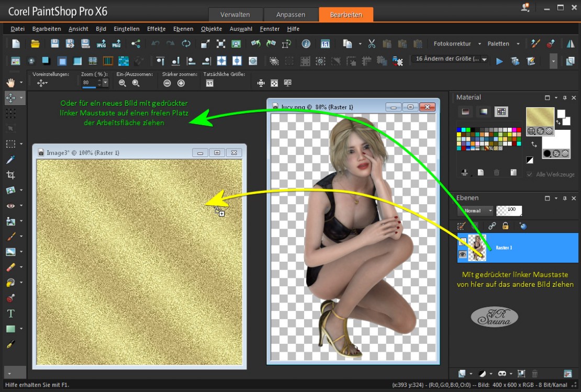Click the brick wall effect icon

124,61
